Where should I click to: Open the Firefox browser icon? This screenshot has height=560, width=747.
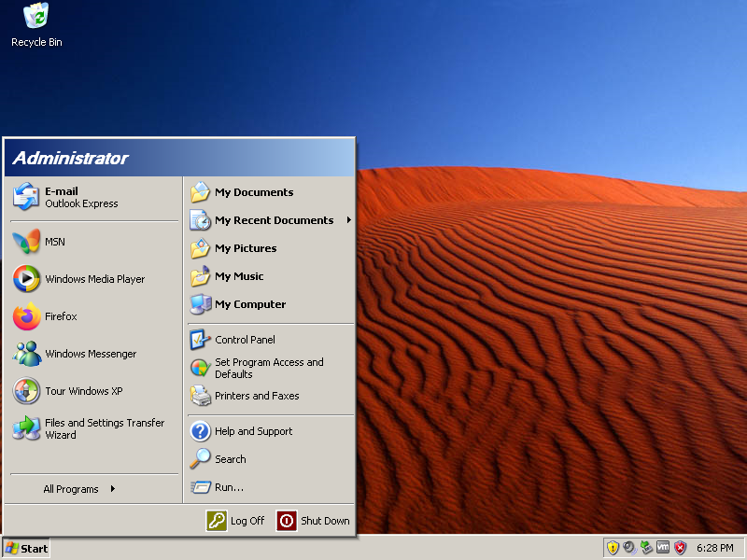click(x=26, y=316)
